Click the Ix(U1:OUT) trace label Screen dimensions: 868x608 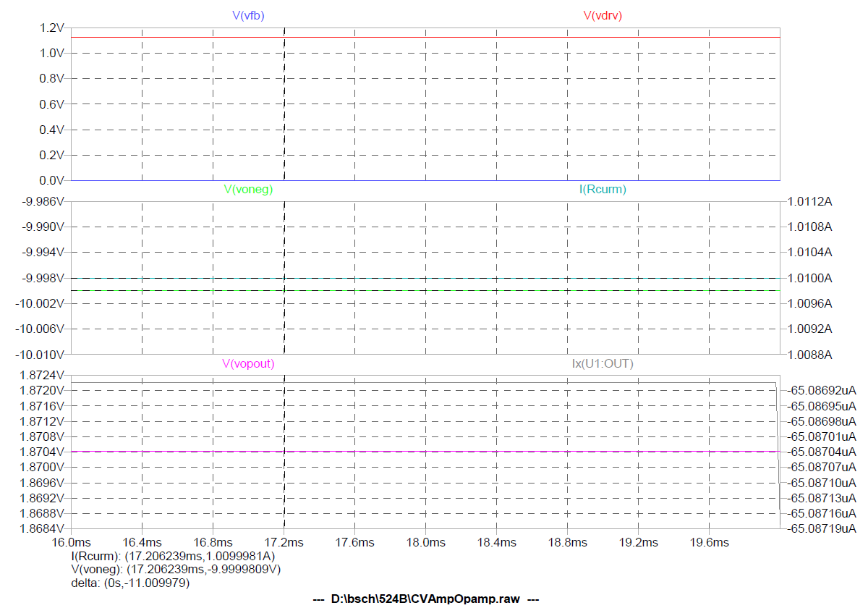click(x=603, y=364)
